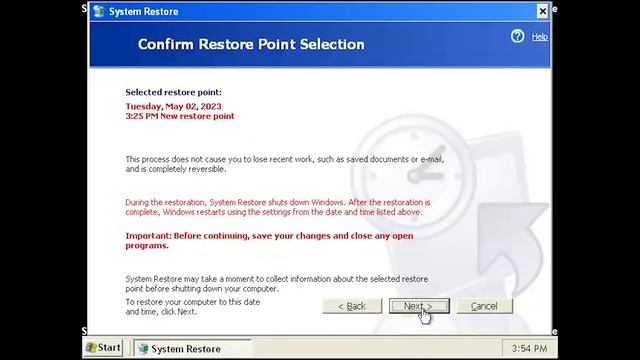
Task: Click 'During the restoration' paragraph
Action: point(278,207)
